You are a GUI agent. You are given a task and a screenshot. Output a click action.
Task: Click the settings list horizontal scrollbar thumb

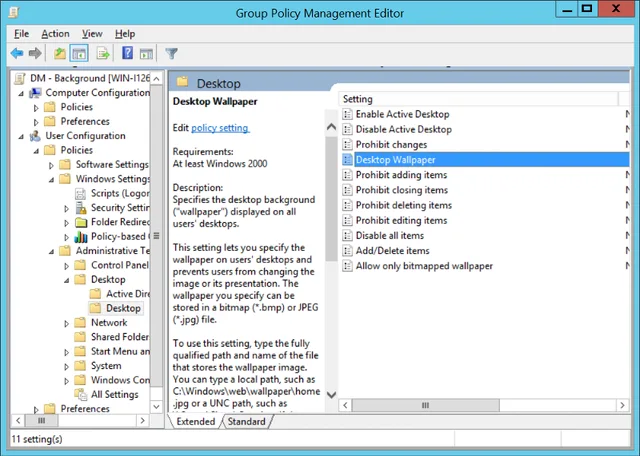(x=425, y=405)
